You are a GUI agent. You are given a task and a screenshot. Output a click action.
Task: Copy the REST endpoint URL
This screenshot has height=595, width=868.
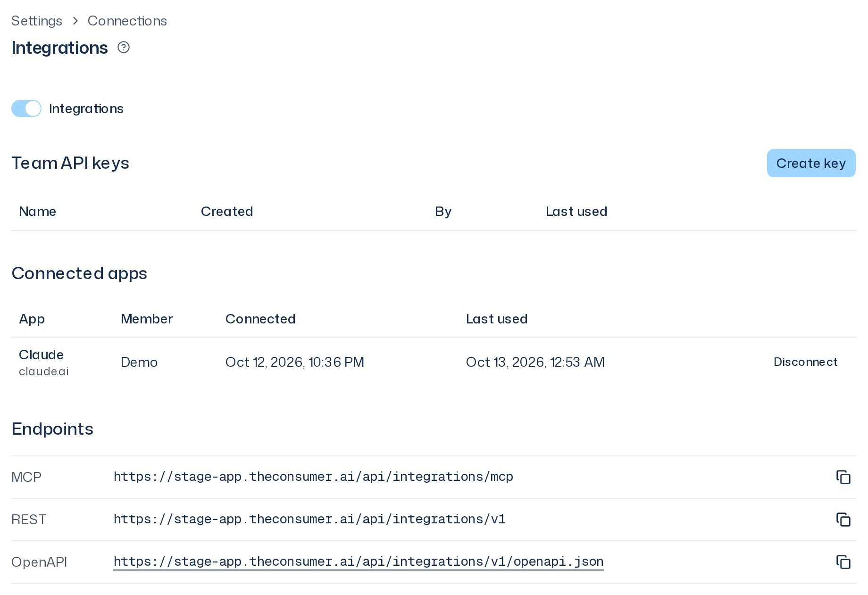(843, 520)
